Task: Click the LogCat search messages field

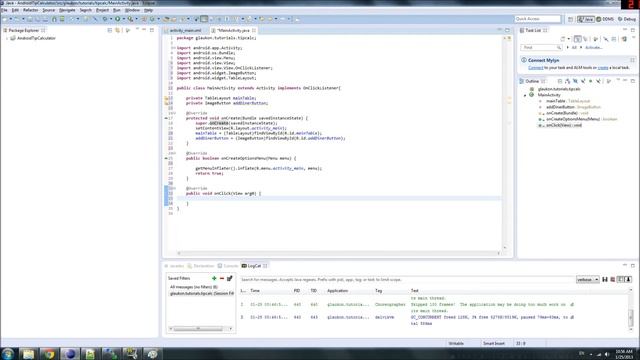Action: click(407, 280)
